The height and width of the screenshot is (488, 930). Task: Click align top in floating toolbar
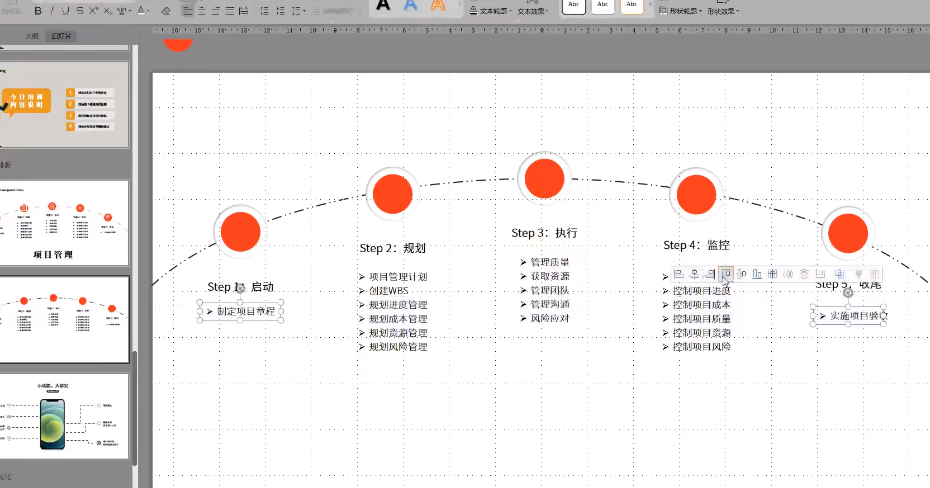click(x=726, y=274)
